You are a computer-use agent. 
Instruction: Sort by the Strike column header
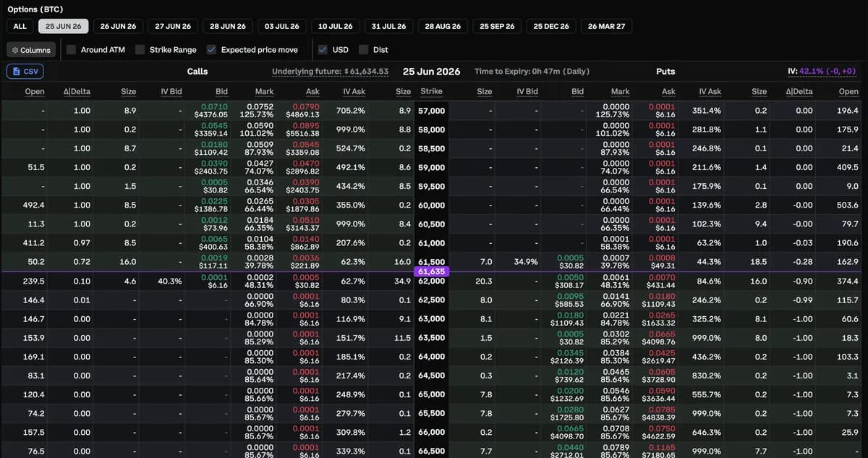pos(431,91)
